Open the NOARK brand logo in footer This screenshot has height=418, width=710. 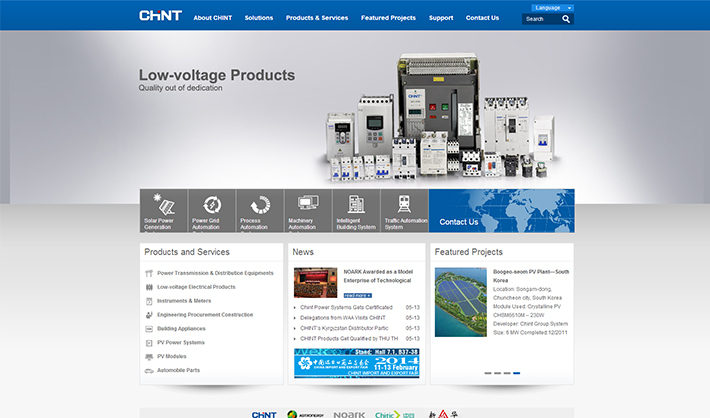coord(349,413)
